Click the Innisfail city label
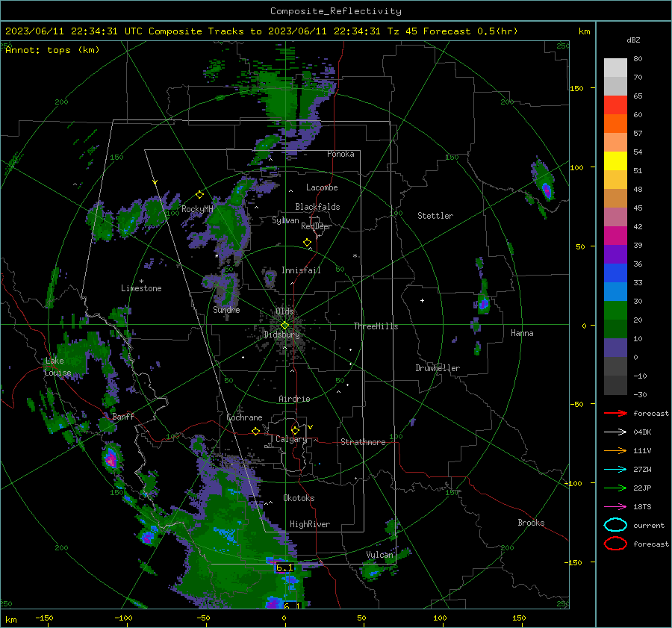 tap(301, 270)
